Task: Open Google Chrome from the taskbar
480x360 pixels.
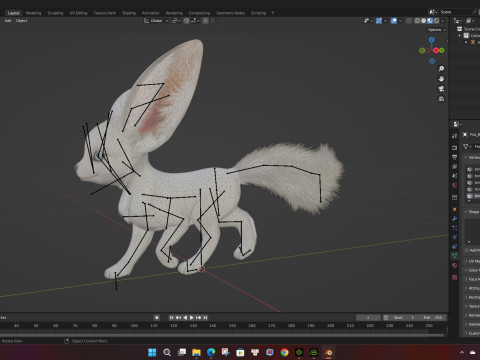Action: click(x=284, y=352)
